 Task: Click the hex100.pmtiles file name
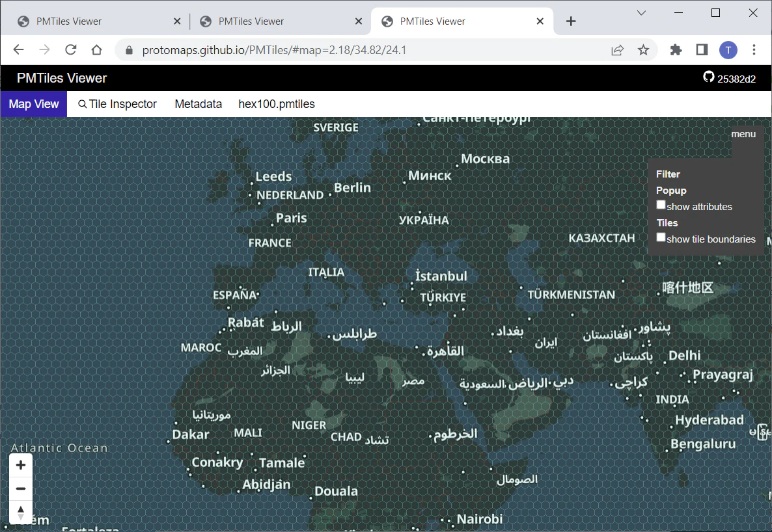click(277, 104)
